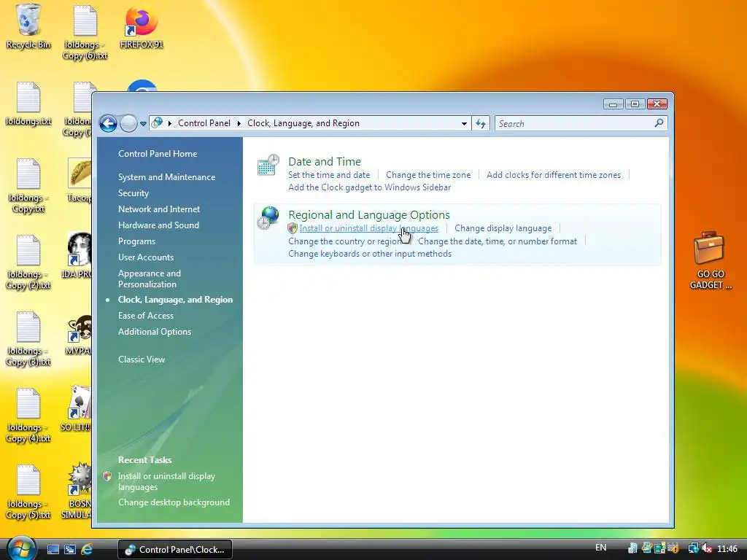This screenshot has width=747, height=560.
Task: Go to Security category in sidebar
Action: point(133,193)
